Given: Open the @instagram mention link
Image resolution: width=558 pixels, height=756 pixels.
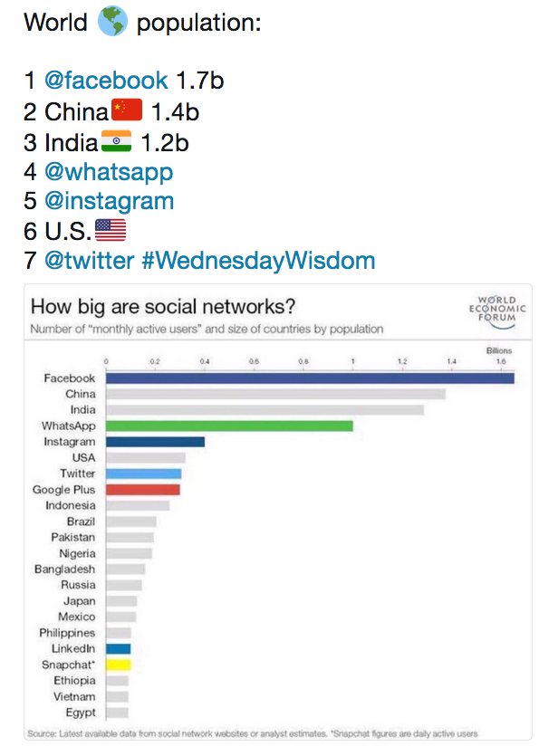Looking at the screenshot, I should point(109,201).
